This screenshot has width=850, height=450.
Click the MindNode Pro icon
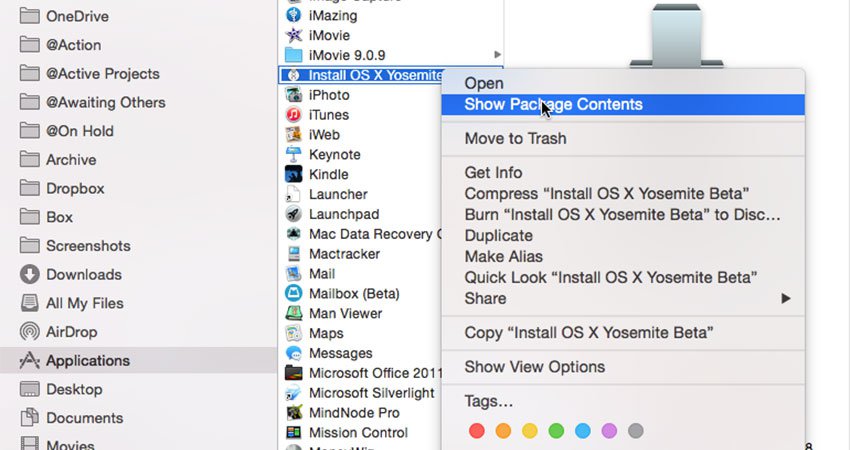(x=293, y=413)
